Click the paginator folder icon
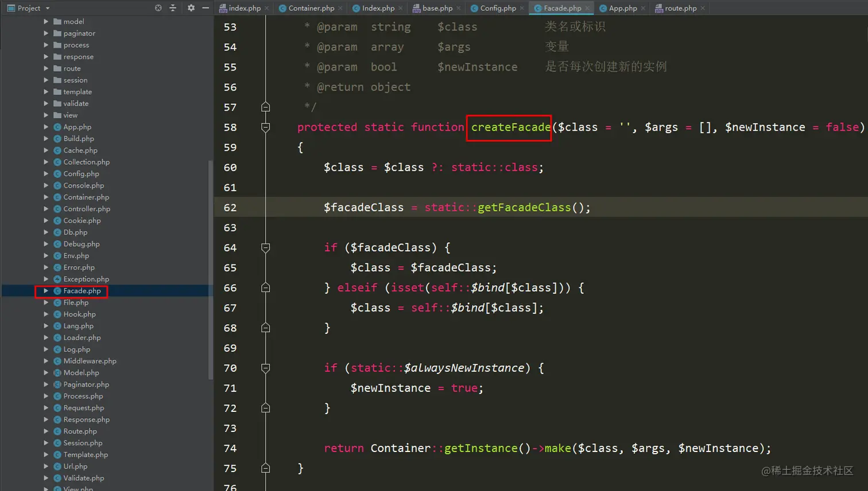The height and width of the screenshot is (491, 868). click(57, 33)
